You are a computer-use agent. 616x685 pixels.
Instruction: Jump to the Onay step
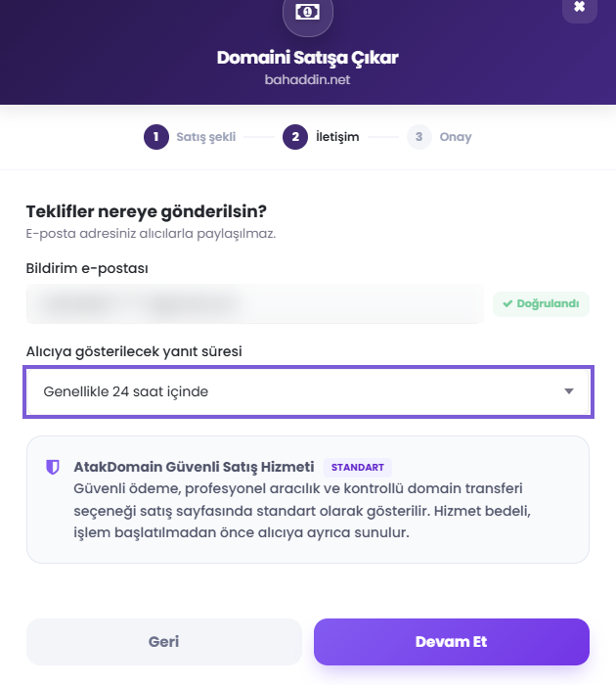point(456,137)
